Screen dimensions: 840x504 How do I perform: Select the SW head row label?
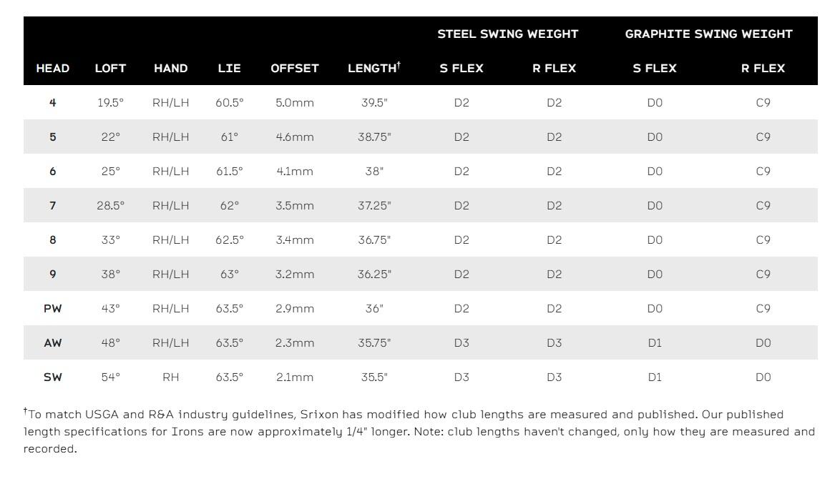52,377
